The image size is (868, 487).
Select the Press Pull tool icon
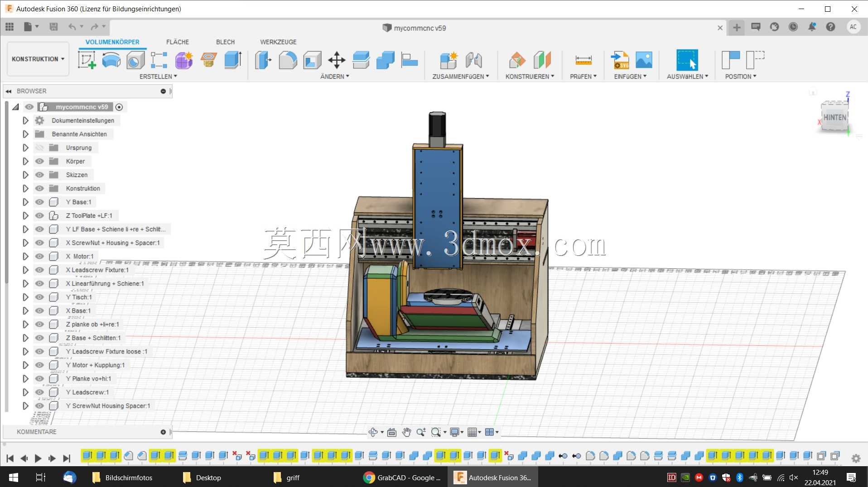coord(263,60)
